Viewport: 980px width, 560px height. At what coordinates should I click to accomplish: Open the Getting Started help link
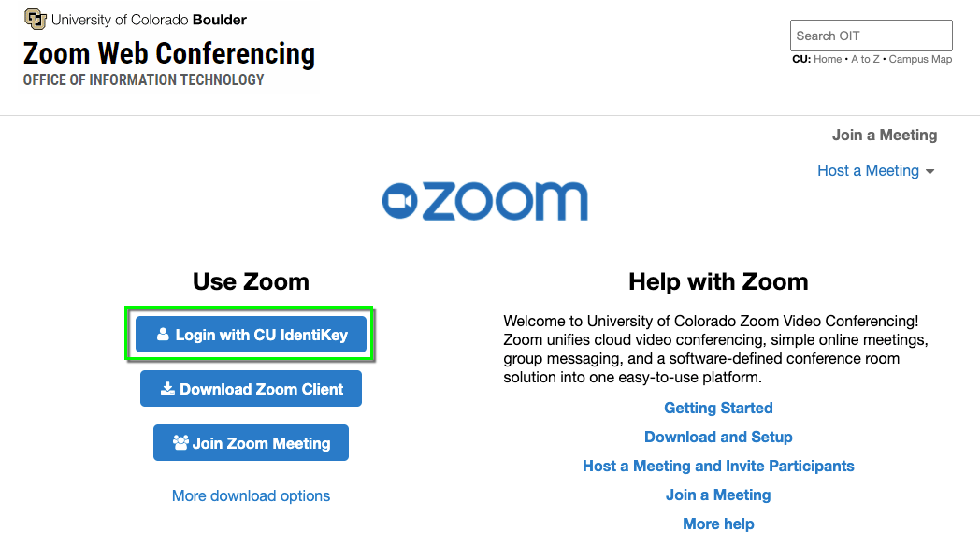pyautogui.click(x=718, y=408)
